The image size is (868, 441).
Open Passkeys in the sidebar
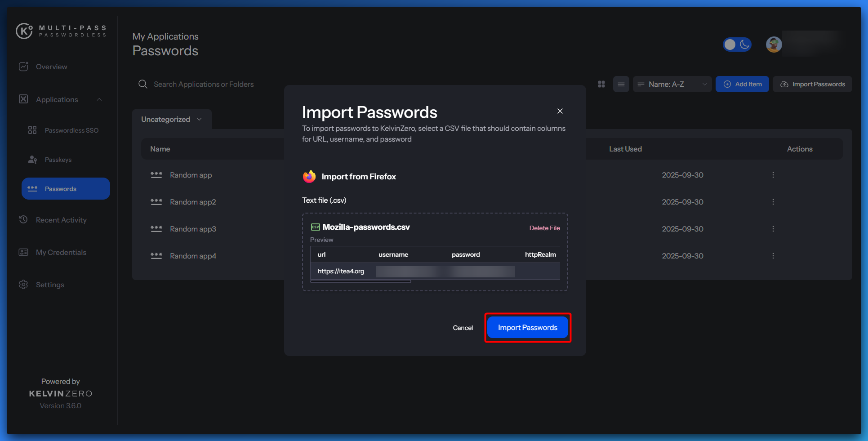[58, 160]
